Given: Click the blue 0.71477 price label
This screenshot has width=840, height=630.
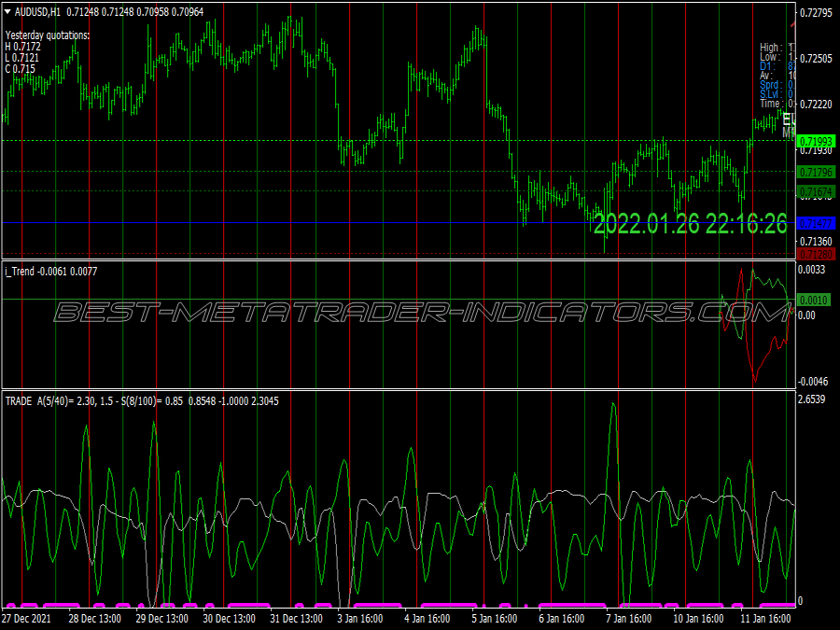Looking at the screenshot, I should point(816,223).
